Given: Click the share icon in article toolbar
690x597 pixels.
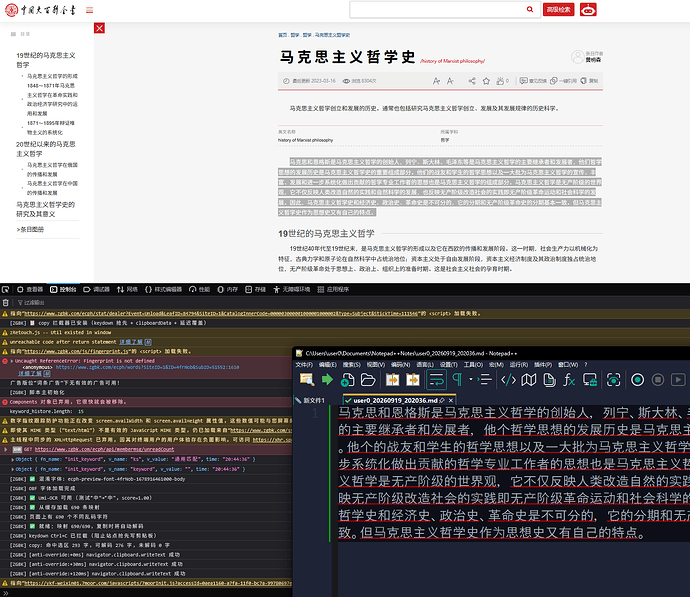Looking at the screenshot, I should click(x=472, y=81).
